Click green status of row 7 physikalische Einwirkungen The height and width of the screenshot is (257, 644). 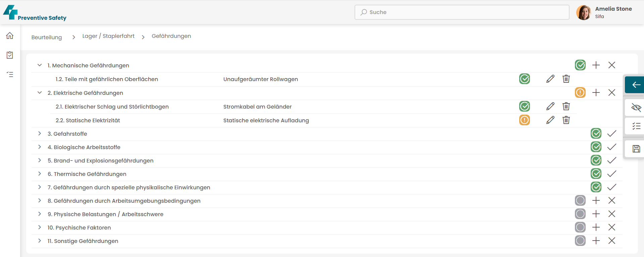596,187
